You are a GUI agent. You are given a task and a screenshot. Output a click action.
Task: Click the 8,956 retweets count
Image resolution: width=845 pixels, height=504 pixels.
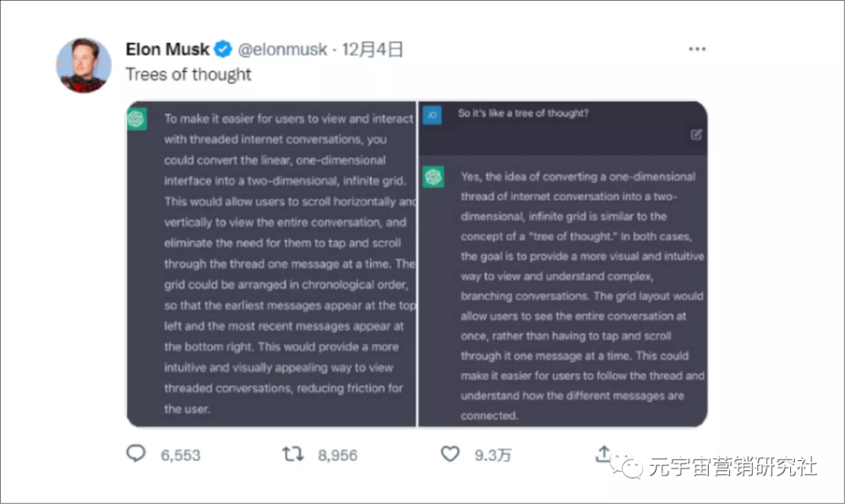click(337, 455)
